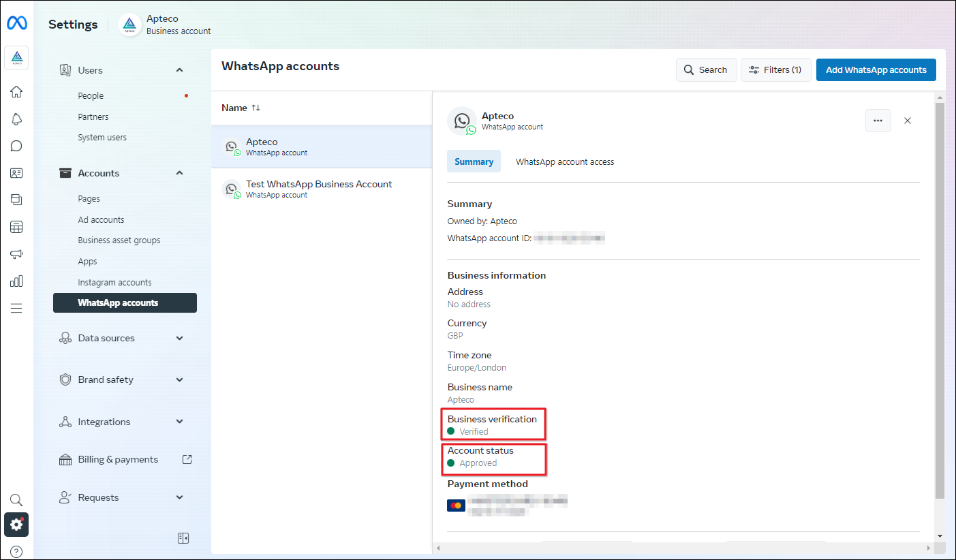Click Add WhatsApp accounts
Viewport: 956px width, 560px height.
876,69
